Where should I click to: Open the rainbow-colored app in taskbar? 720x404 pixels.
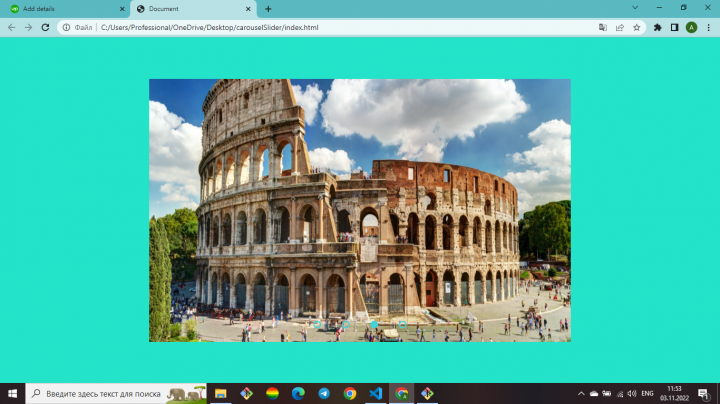tap(272, 393)
